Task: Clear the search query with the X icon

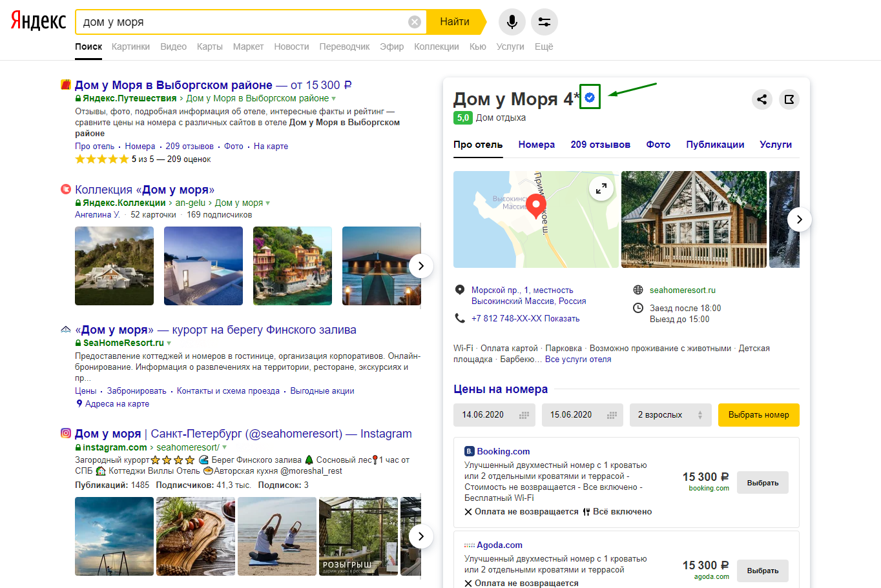Action: [415, 22]
